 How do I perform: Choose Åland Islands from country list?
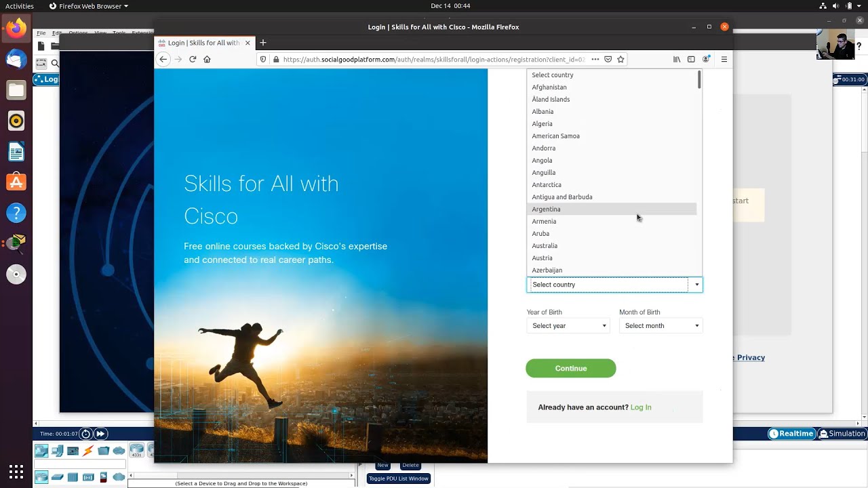coord(612,100)
